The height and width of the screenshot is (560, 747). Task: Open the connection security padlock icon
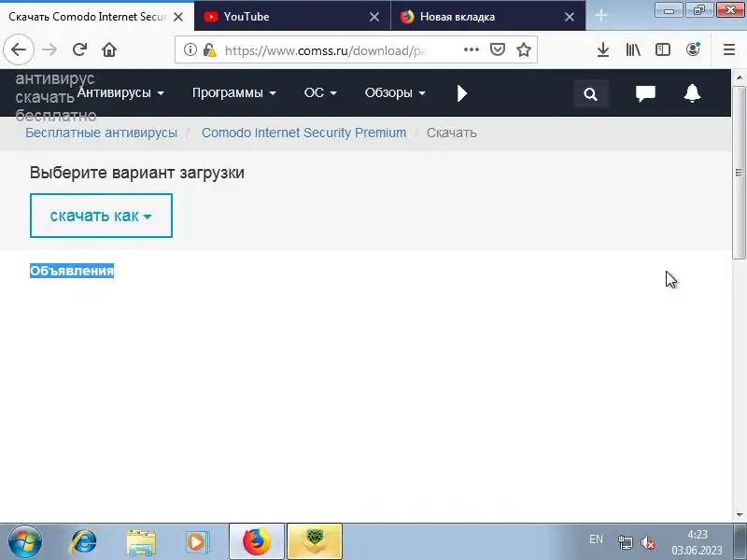point(209,49)
